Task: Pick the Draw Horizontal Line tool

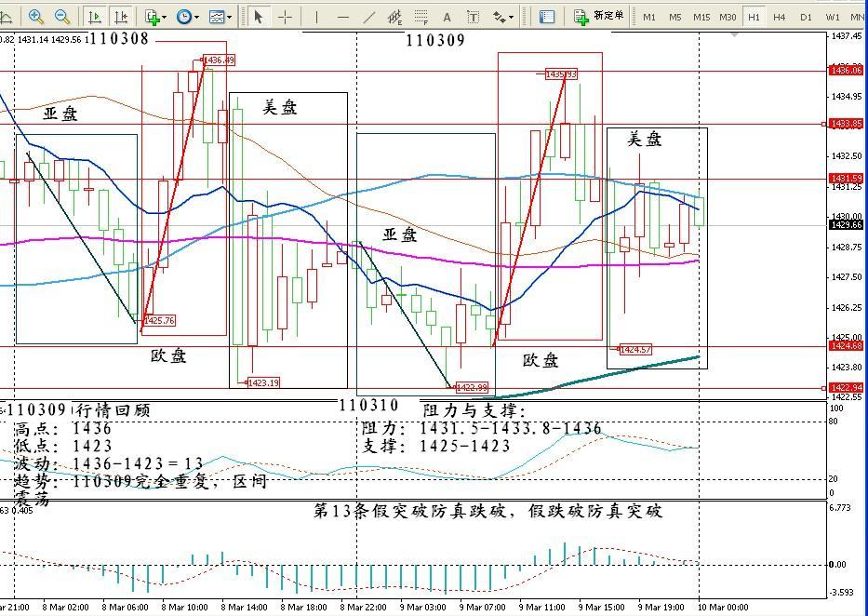Action: [343, 17]
